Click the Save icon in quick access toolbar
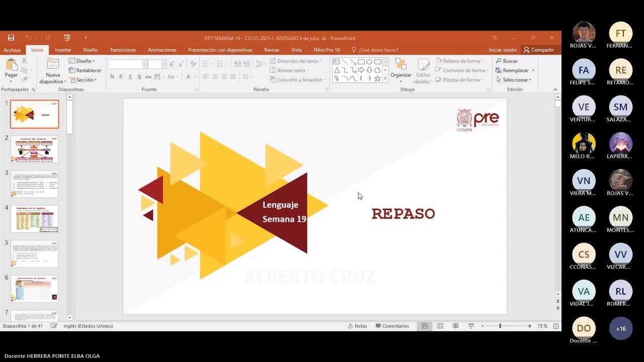 pos(11,38)
